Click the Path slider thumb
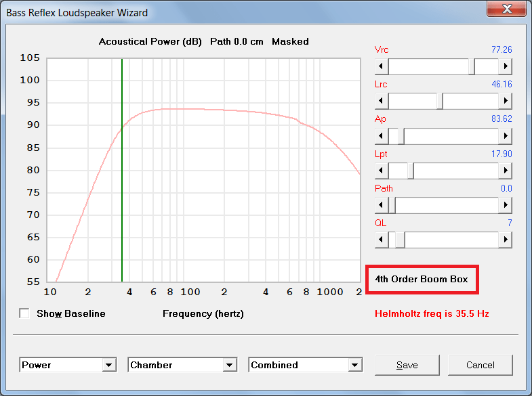 click(x=392, y=205)
